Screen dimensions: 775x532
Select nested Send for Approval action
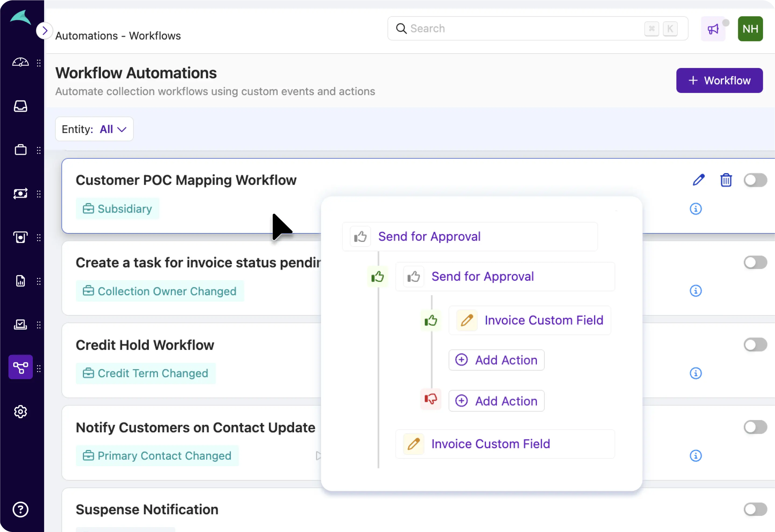[x=505, y=276]
